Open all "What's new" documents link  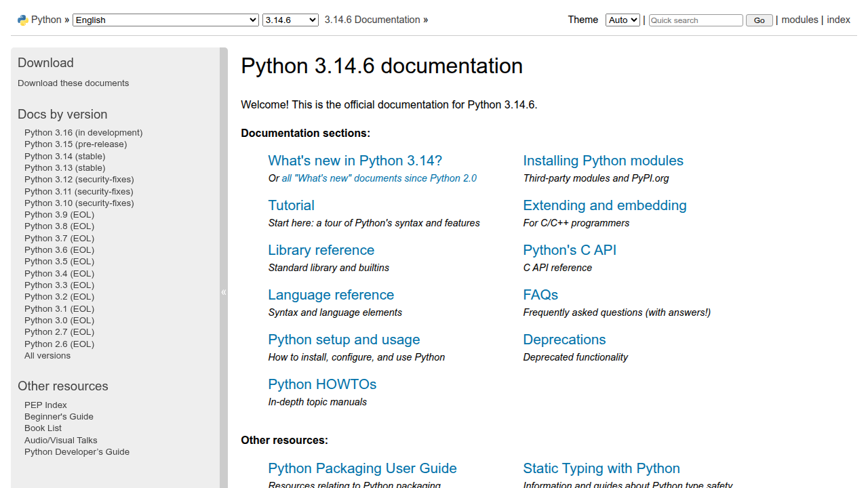point(379,178)
